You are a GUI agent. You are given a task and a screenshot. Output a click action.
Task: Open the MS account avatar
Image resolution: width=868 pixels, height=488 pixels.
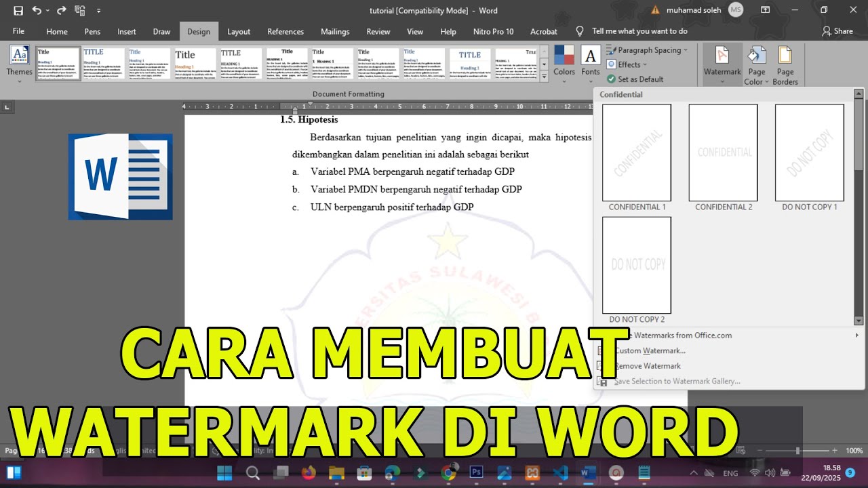[736, 10]
